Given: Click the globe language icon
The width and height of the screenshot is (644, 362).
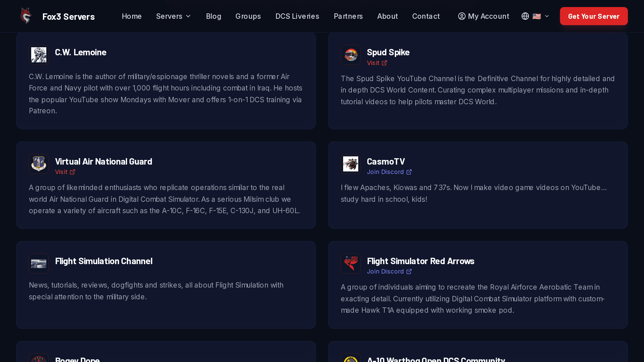Looking at the screenshot, I should [x=525, y=16].
